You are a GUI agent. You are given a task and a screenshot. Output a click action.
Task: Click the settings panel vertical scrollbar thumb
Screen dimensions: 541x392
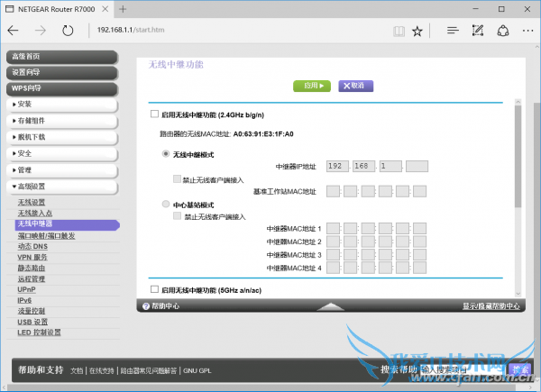point(518,157)
